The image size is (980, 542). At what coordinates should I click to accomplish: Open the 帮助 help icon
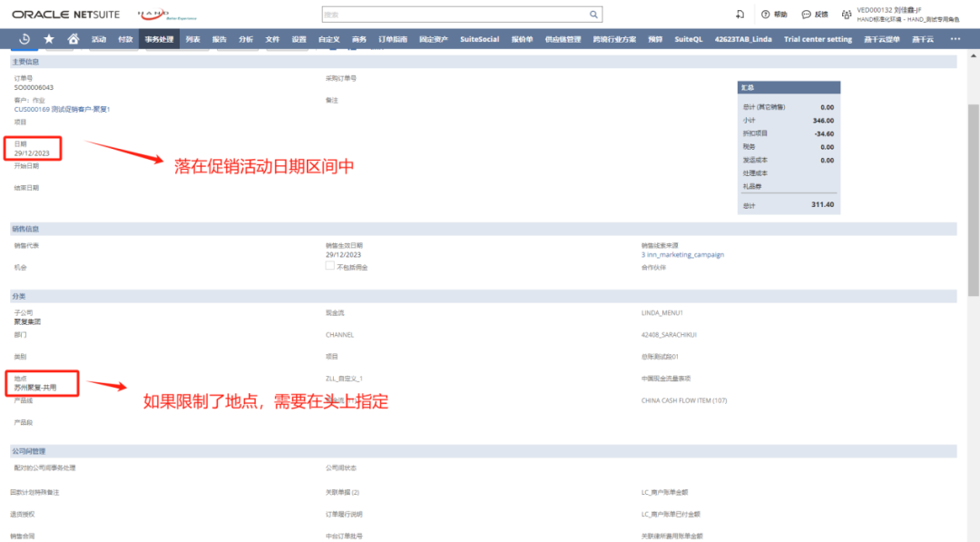(774, 15)
